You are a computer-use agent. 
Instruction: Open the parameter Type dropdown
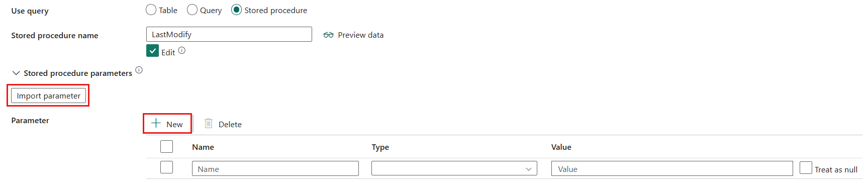(454, 168)
